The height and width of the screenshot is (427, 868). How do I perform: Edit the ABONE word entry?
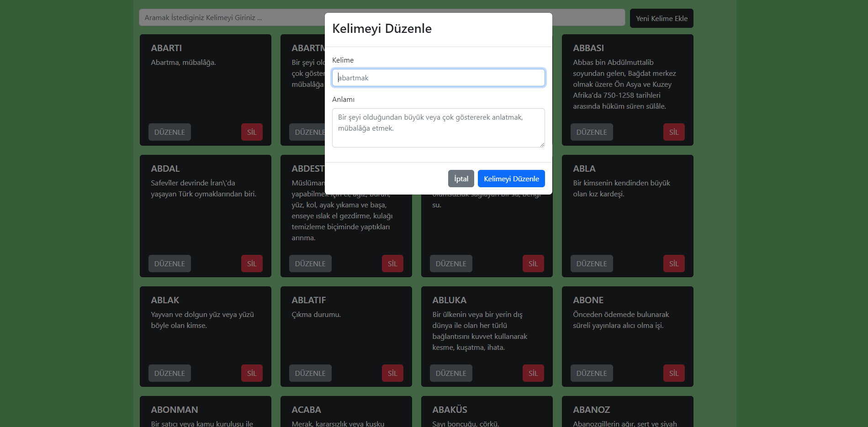click(591, 373)
